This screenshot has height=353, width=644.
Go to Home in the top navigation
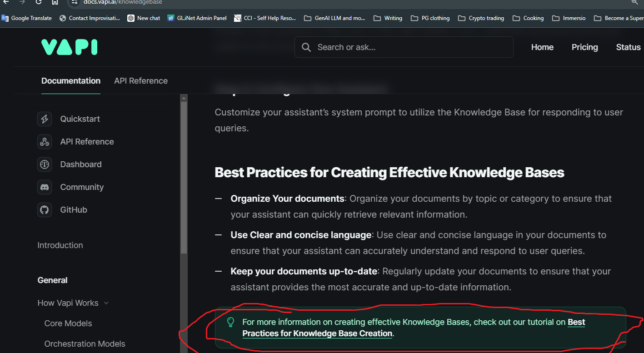[x=542, y=47]
